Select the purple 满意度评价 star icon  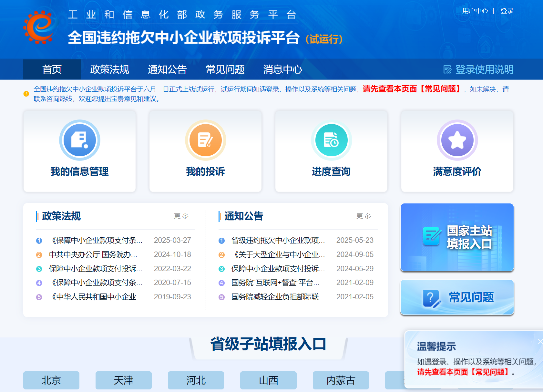(457, 140)
